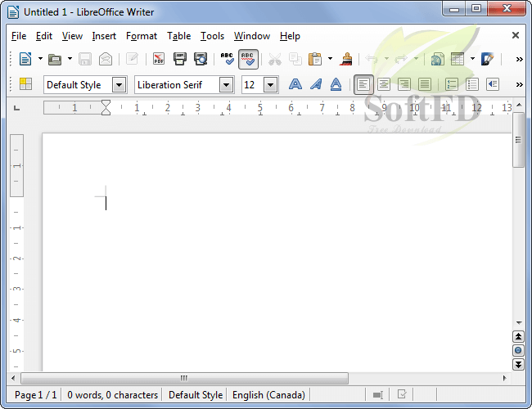This screenshot has height=409, width=532.
Task: Open the File menu
Action: coord(19,36)
